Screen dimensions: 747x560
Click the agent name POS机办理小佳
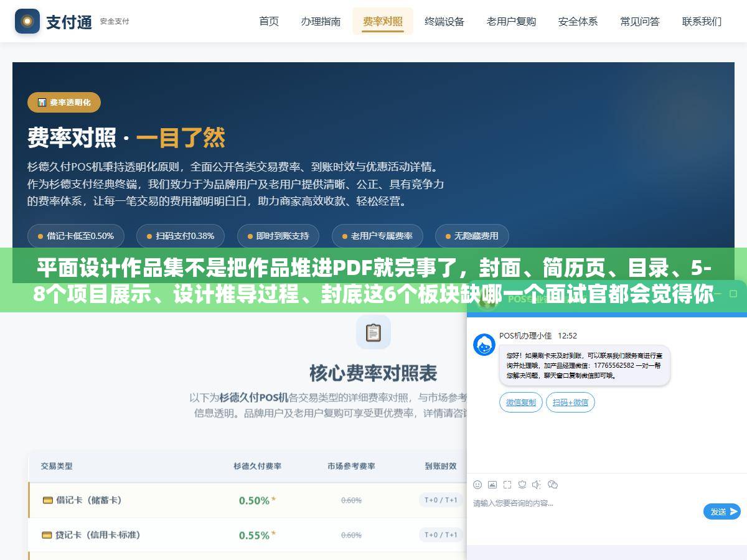525,335
